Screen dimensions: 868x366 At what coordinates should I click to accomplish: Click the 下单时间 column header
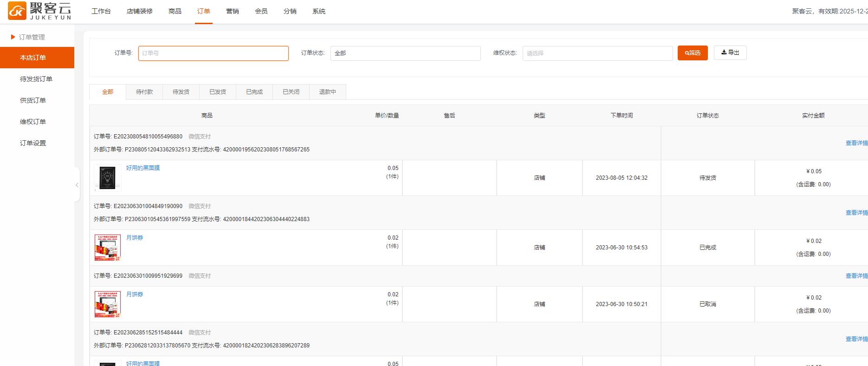coord(622,116)
